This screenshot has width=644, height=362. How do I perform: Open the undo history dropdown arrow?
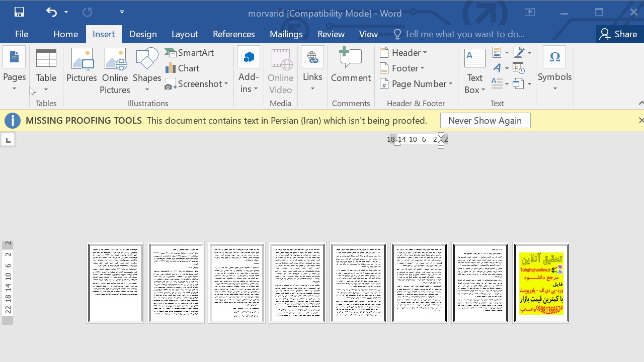[66, 12]
